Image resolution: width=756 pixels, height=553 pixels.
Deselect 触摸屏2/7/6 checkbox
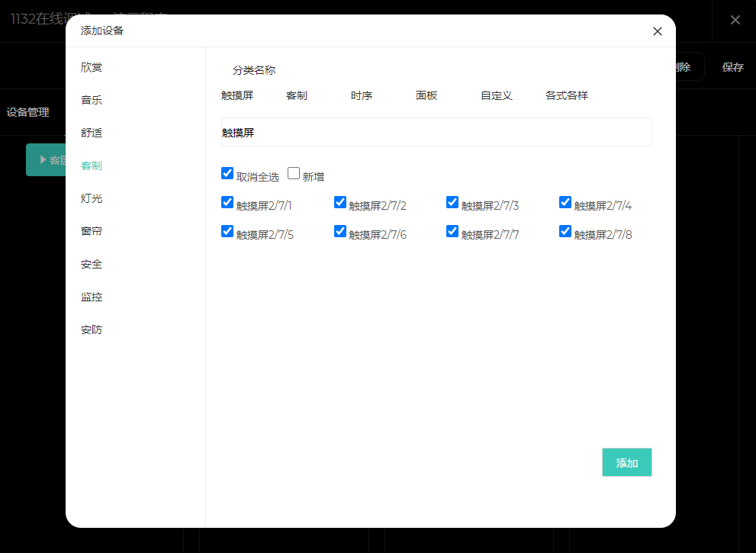[x=340, y=232]
